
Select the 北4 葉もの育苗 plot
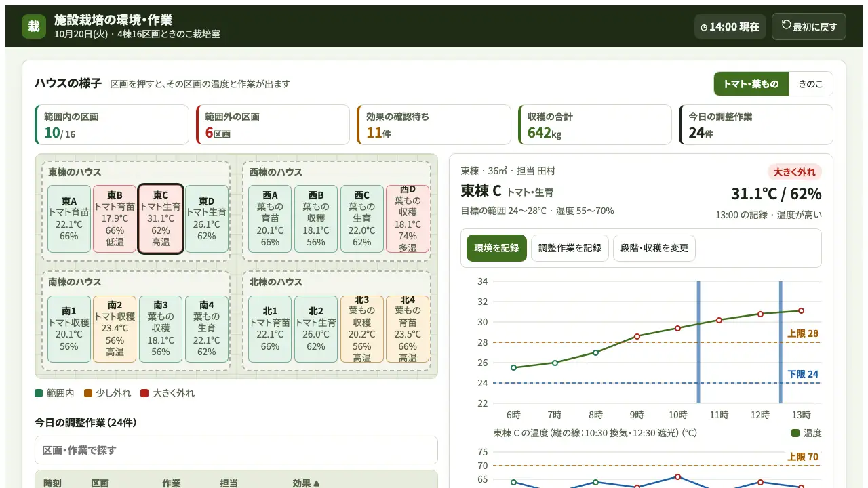click(x=408, y=329)
